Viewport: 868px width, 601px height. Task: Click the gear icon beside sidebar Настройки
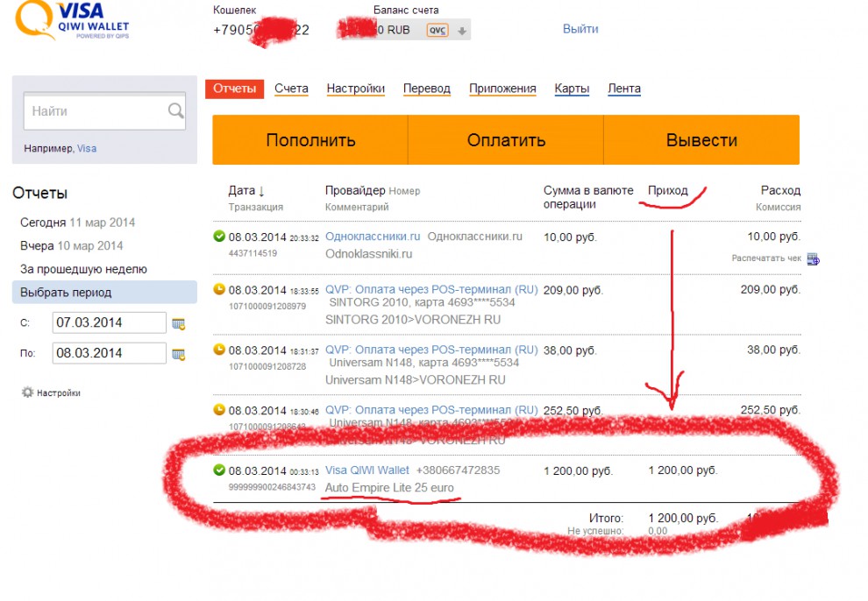27,392
